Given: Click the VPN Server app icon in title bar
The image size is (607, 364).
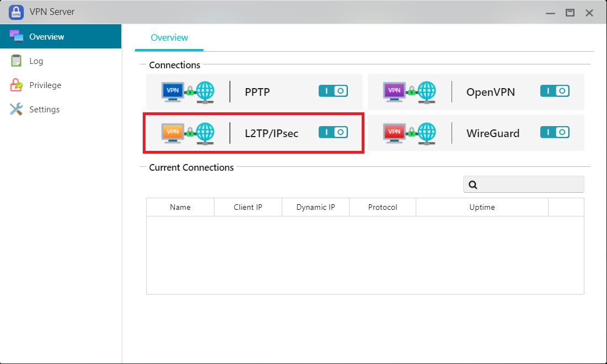Looking at the screenshot, I should 16,12.
